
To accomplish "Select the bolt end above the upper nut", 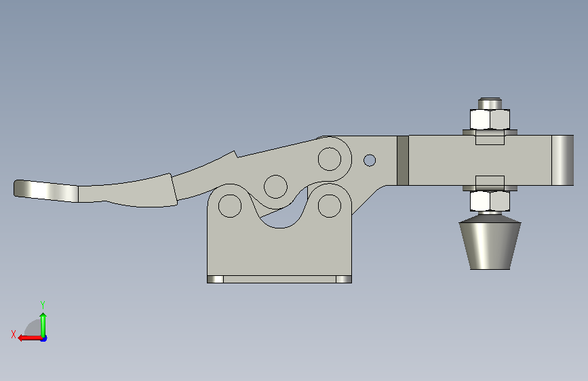I will click(490, 104).
